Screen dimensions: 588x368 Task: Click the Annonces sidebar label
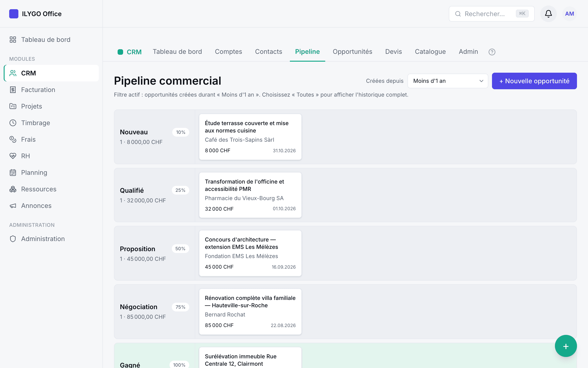tap(36, 206)
